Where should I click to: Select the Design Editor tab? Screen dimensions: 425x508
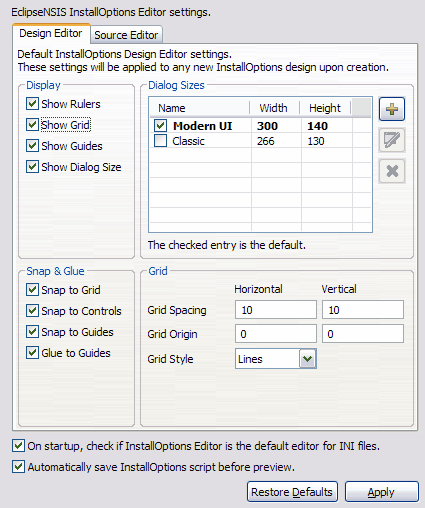[x=51, y=33]
